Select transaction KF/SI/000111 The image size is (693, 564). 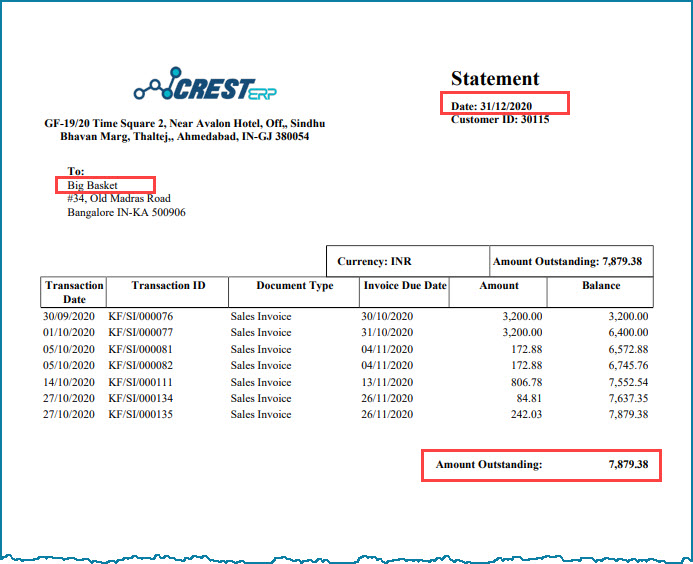[141, 382]
